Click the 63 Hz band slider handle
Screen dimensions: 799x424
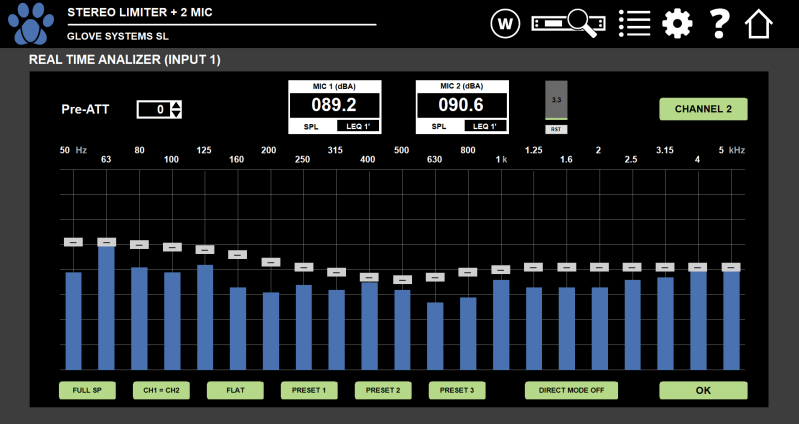[x=106, y=242]
